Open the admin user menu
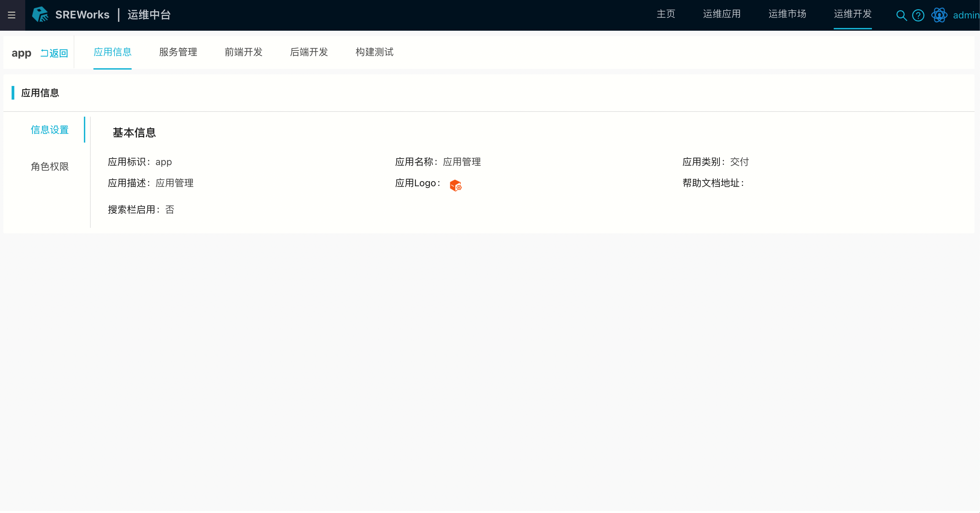Viewport: 980px width, 513px height. pos(966,15)
